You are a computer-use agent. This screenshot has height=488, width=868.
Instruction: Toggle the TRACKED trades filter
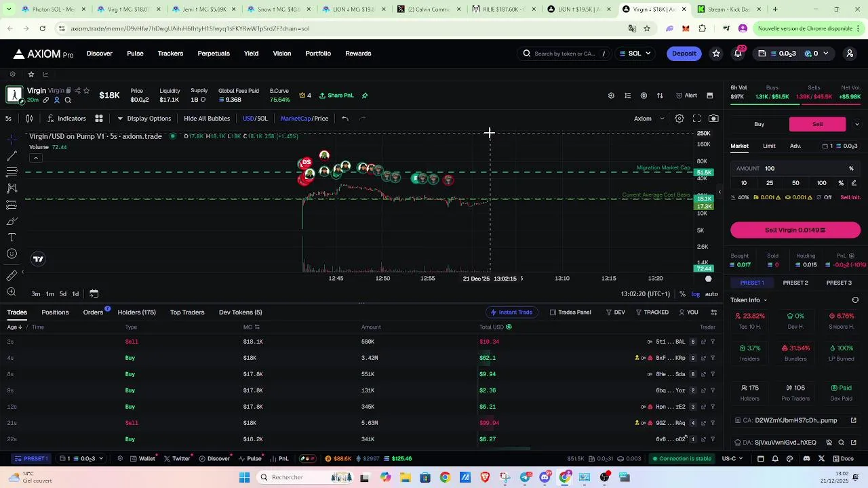(652, 312)
